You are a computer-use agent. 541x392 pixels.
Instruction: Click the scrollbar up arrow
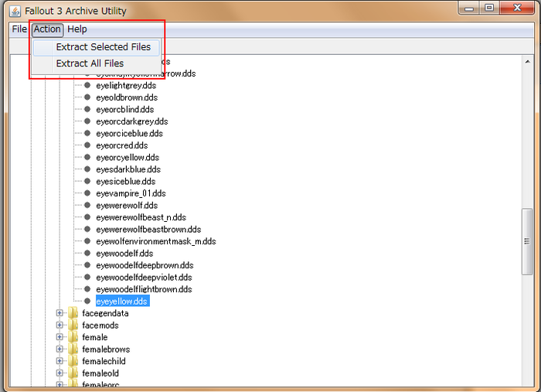pos(527,62)
